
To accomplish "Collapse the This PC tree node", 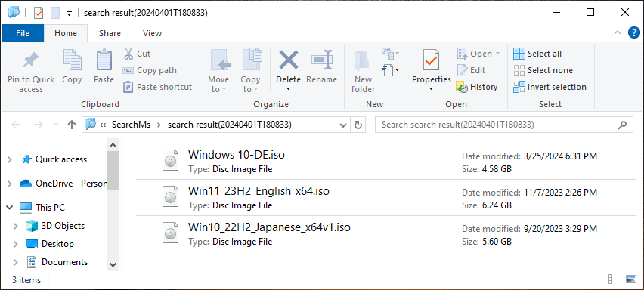I will (x=9, y=208).
